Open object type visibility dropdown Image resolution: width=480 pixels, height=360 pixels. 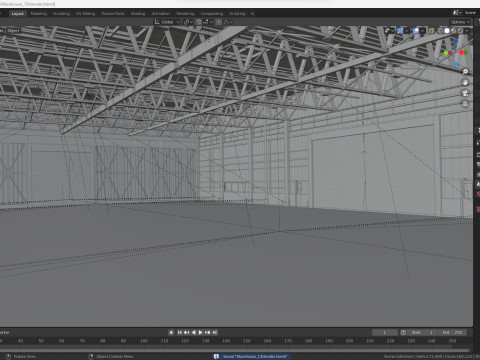[389, 31]
